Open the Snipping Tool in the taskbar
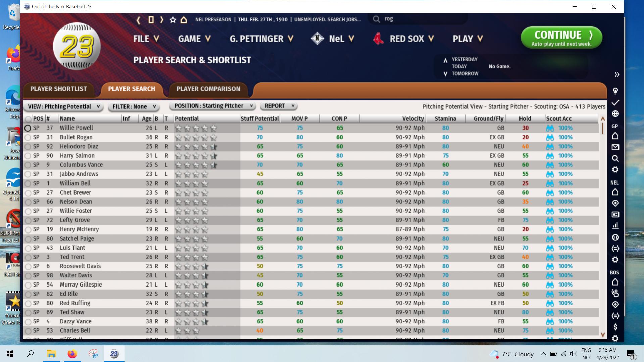 pyautogui.click(x=93, y=354)
